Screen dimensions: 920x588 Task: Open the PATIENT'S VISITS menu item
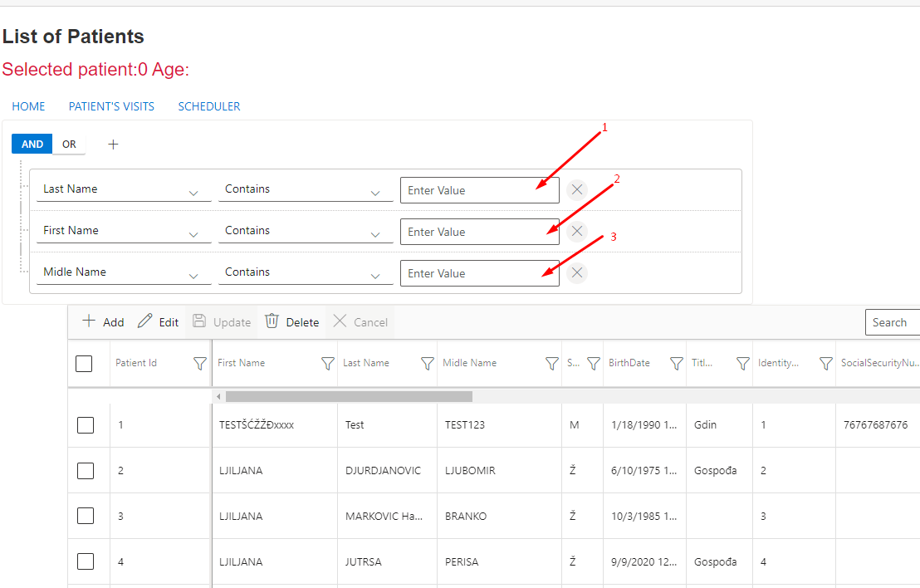pyautogui.click(x=111, y=106)
